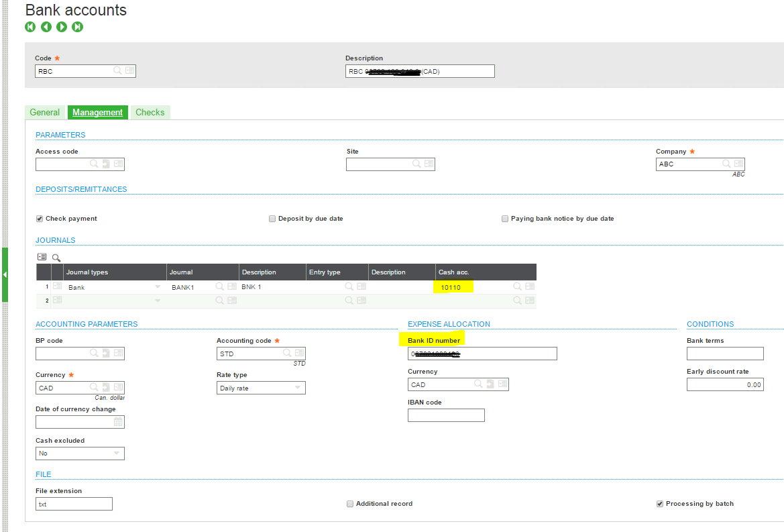784x532 pixels.
Task: Open the lookup magnifier in Code field
Action: tap(117, 70)
